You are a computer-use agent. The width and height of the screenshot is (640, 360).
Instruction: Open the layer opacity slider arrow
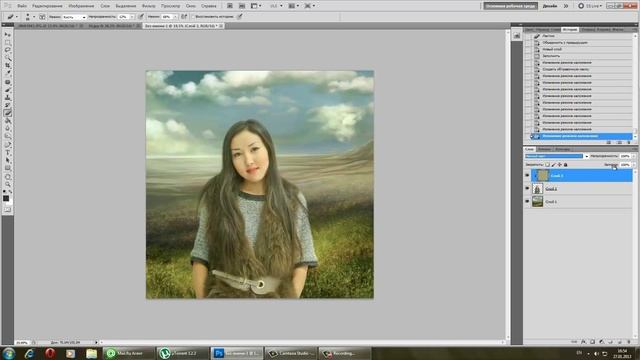[x=633, y=156]
